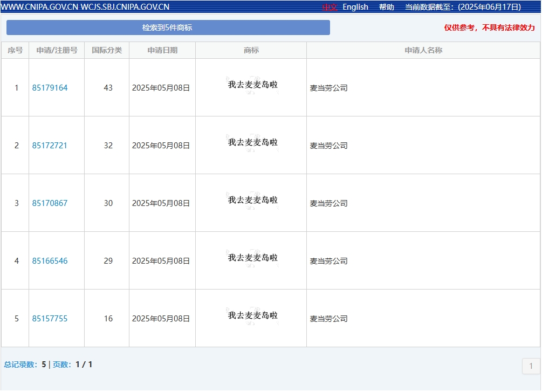
Task: Click date 2025年05月08日 in row 85170867
Action: (161, 203)
